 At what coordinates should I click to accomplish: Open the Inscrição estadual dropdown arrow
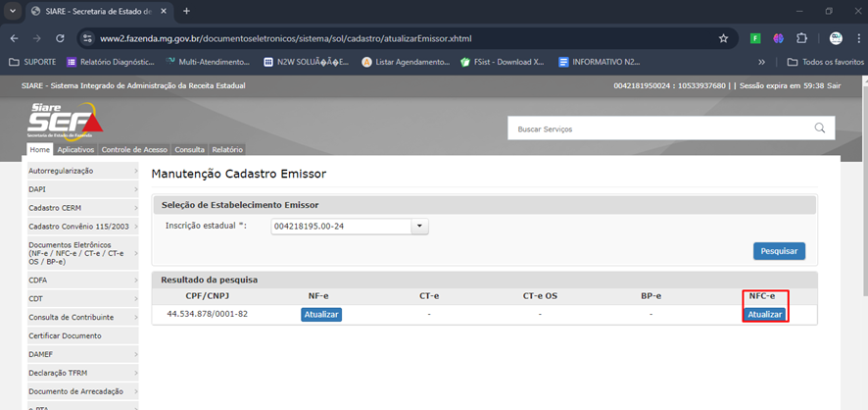(x=419, y=226)
